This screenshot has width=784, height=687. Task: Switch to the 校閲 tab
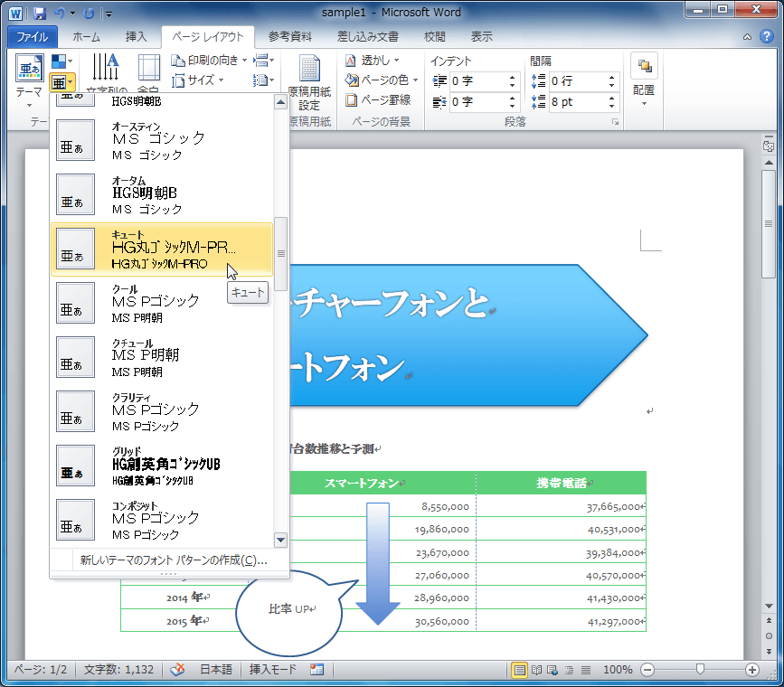pos(434,37)
